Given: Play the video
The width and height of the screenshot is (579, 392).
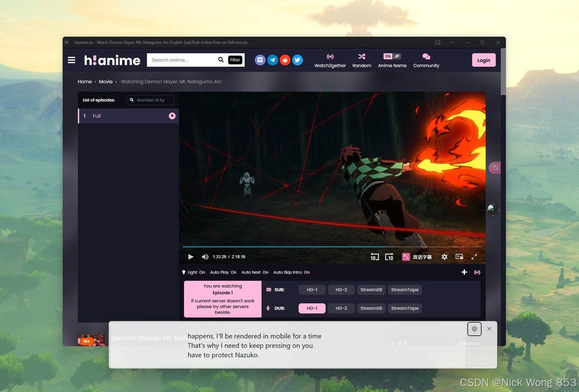Looking at the screenshot, I should point(190,257).
